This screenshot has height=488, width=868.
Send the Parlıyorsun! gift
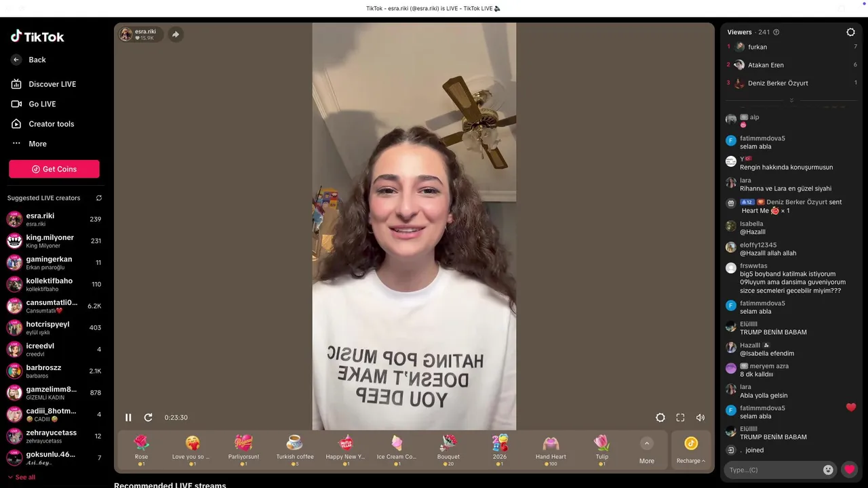point(243,450)
